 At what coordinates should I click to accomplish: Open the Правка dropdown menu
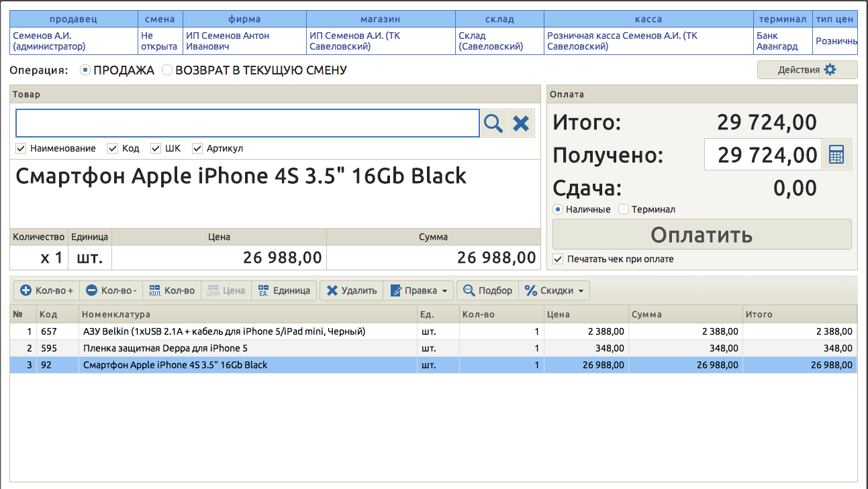[x=418, y=290]
